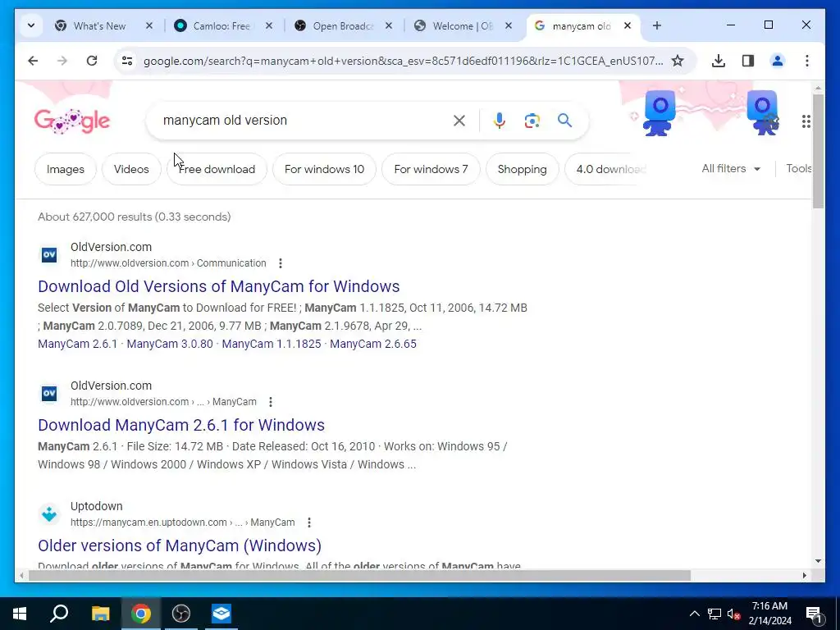View site information icon in address bar
The width and height of the screenshot is (840, 630).
(x=127, y=61)
